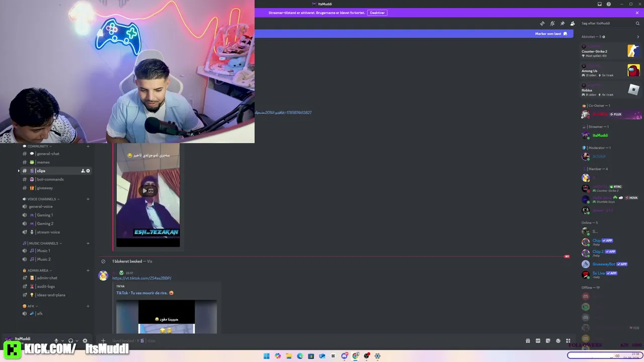
Task: Open microphone input options arrow
Action: 62,341
